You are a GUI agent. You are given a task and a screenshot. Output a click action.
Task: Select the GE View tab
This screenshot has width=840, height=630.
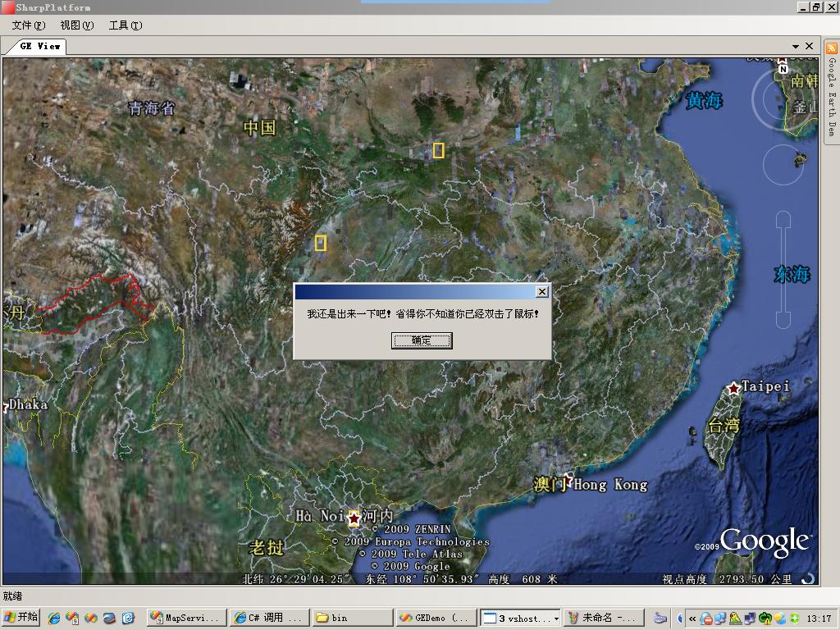pyautogui.click(x=39, y=46)
